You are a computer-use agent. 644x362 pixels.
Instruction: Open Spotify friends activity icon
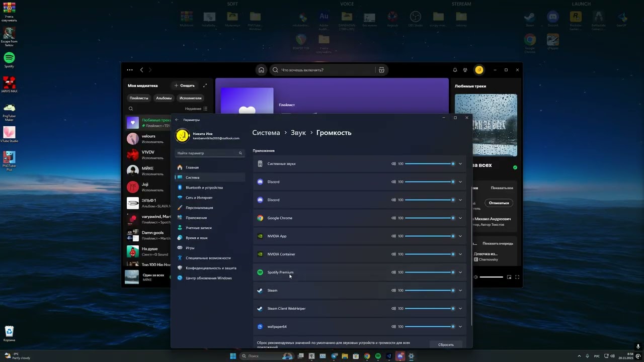(x=465, y=70)
